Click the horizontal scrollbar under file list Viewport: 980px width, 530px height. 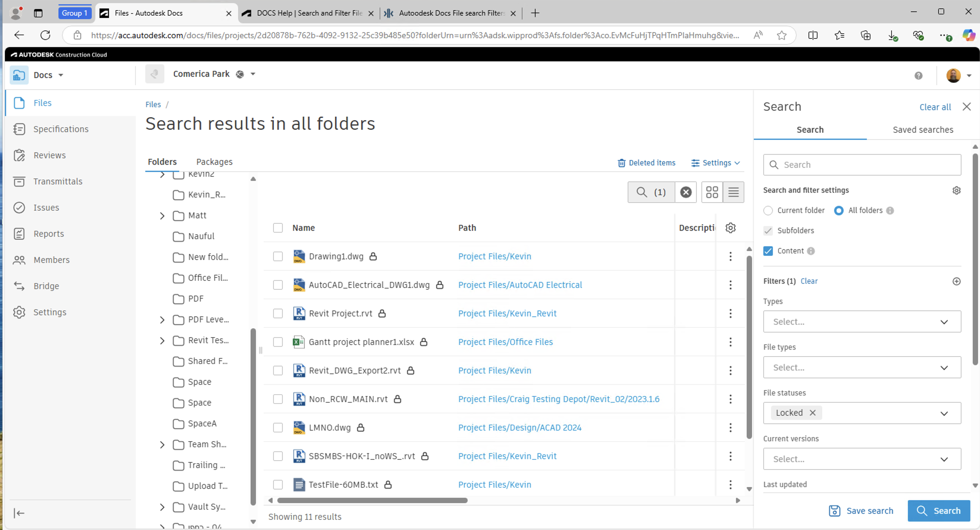(x=372, y=500)
